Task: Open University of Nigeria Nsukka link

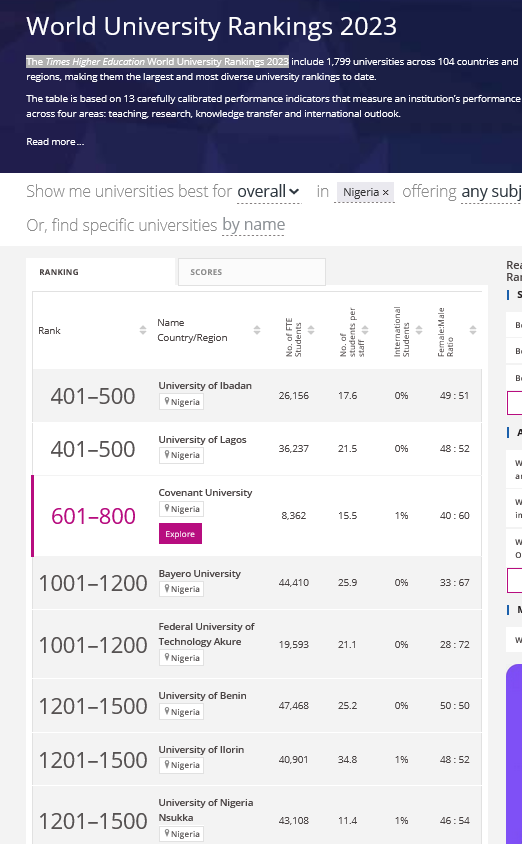Action: (206, 810)
